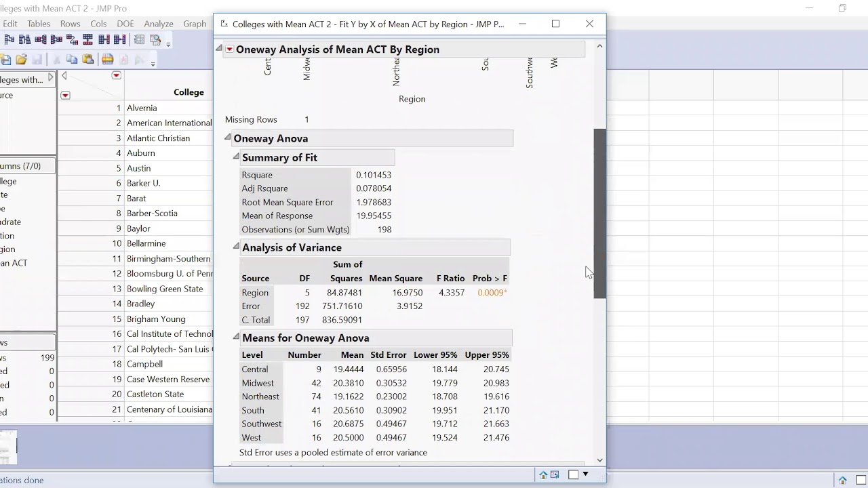Click the Copy icon in the toolbar

[72, 60]
